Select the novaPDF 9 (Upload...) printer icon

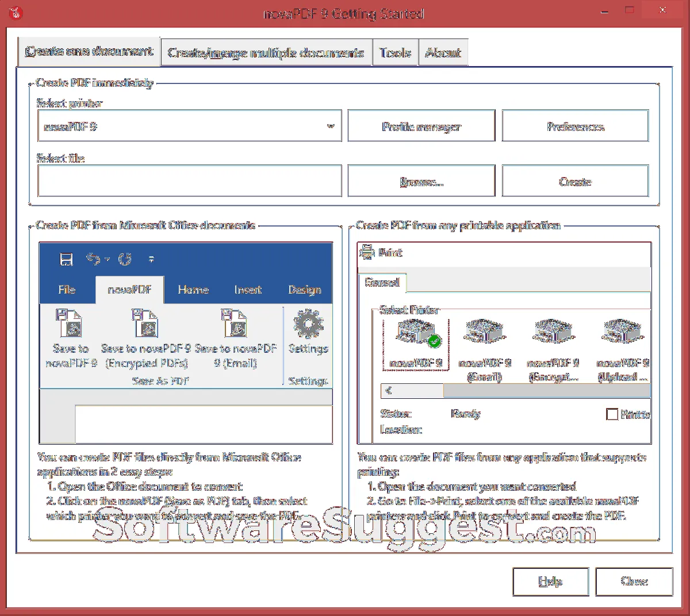(622, 332)
